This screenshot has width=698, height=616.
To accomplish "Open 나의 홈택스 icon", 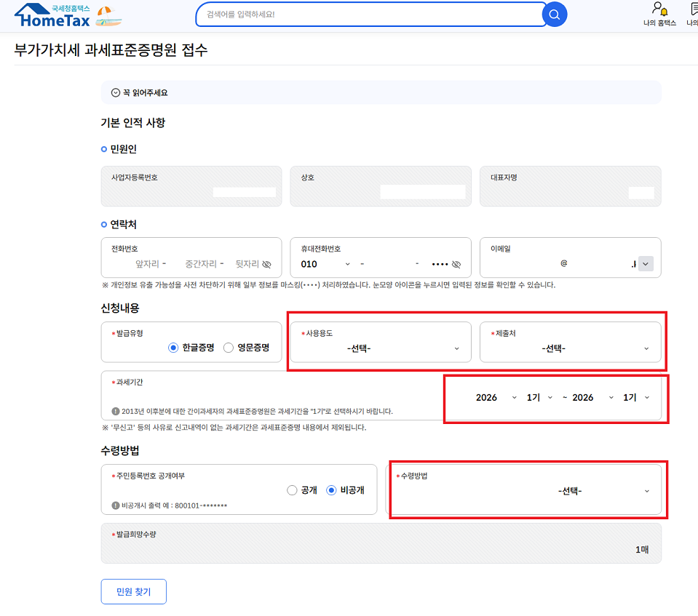I will click(659, 15).
